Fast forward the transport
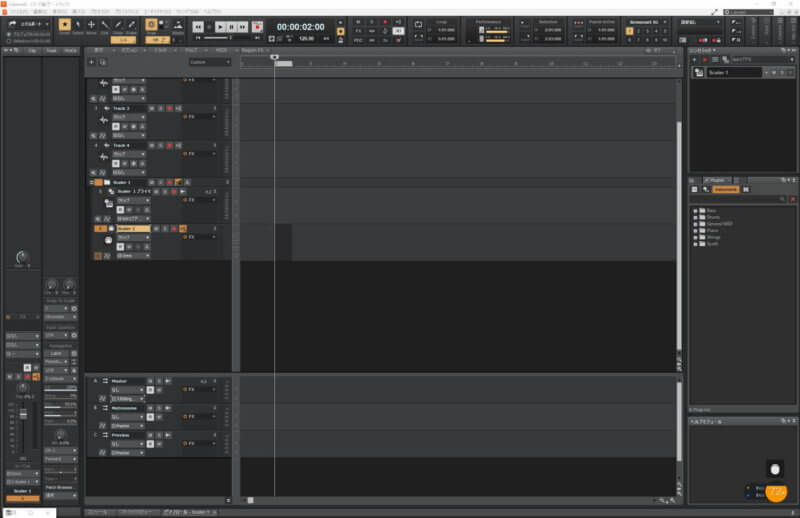Screen dimensions: 800x518 click(x=243, y=27)
